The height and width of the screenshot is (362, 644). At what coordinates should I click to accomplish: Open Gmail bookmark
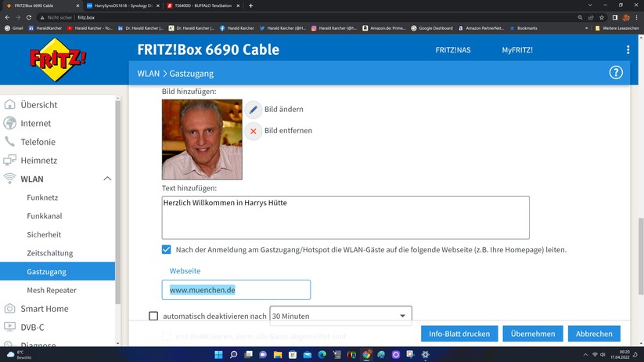(14, 28)
